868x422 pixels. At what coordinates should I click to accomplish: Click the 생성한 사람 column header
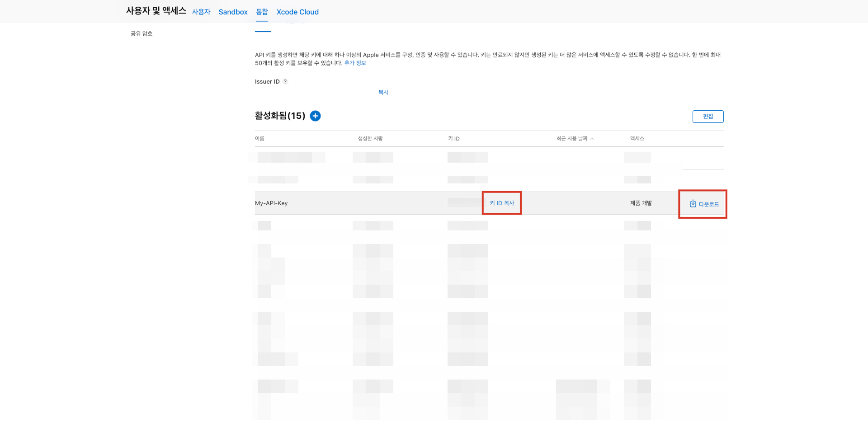tap(370, 139)
